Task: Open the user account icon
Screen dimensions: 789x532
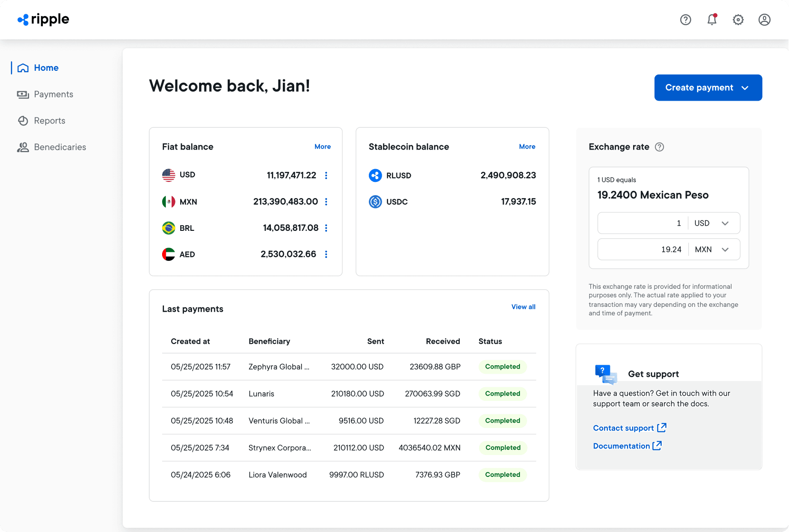Action: (x=764, y=19)
